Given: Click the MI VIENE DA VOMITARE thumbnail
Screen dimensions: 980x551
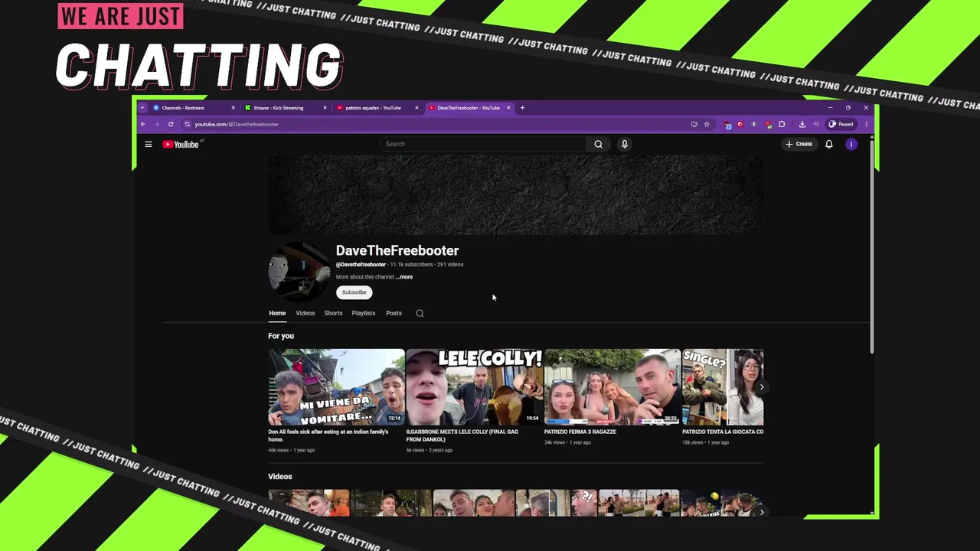Looking at the screenshot, I should point(336,387).
